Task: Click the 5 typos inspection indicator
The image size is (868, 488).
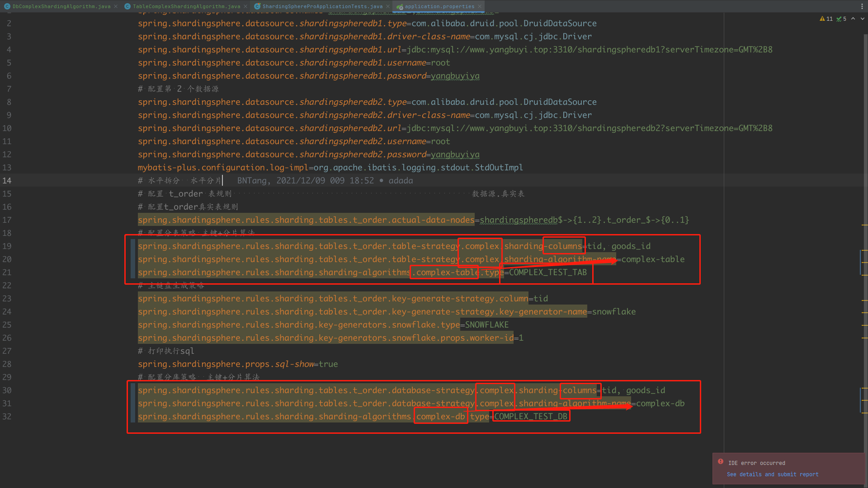Action: [x=841, y=19]
